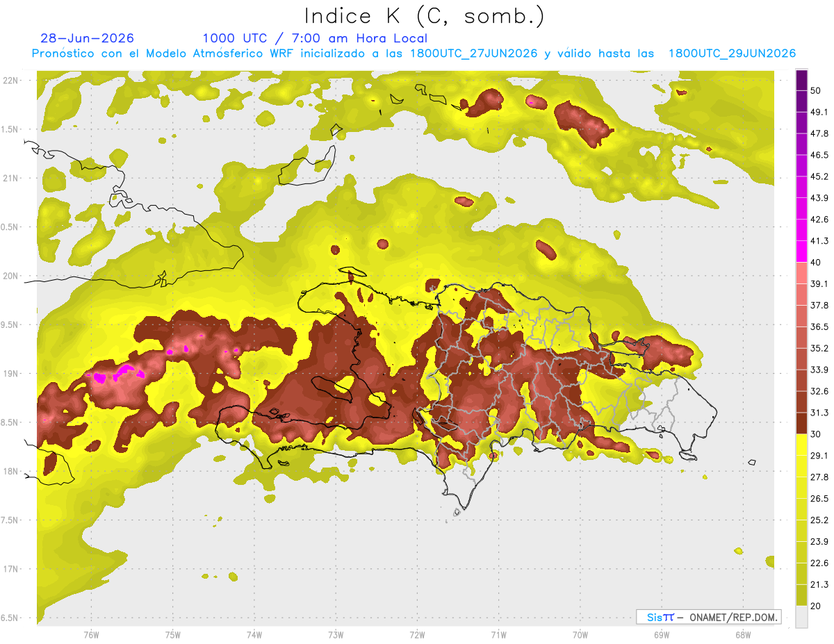834x644 pixels.
Task: Click the '72W' longitude label
Action: pos(417,634)
